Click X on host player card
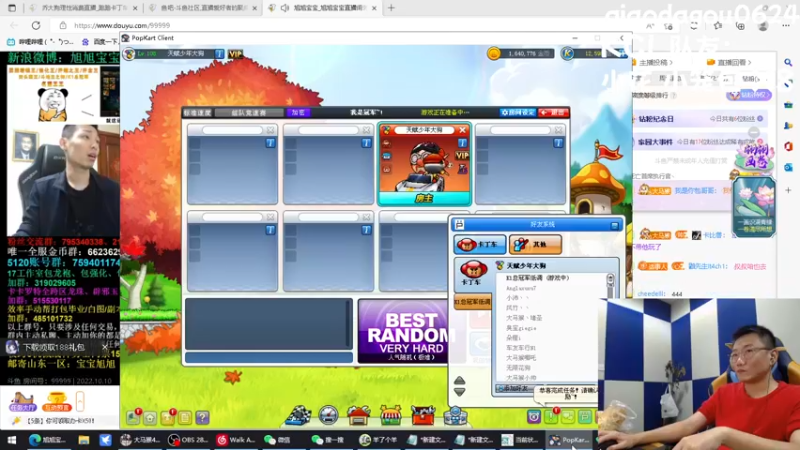This screenshot has width=800, height=450. 462,130
